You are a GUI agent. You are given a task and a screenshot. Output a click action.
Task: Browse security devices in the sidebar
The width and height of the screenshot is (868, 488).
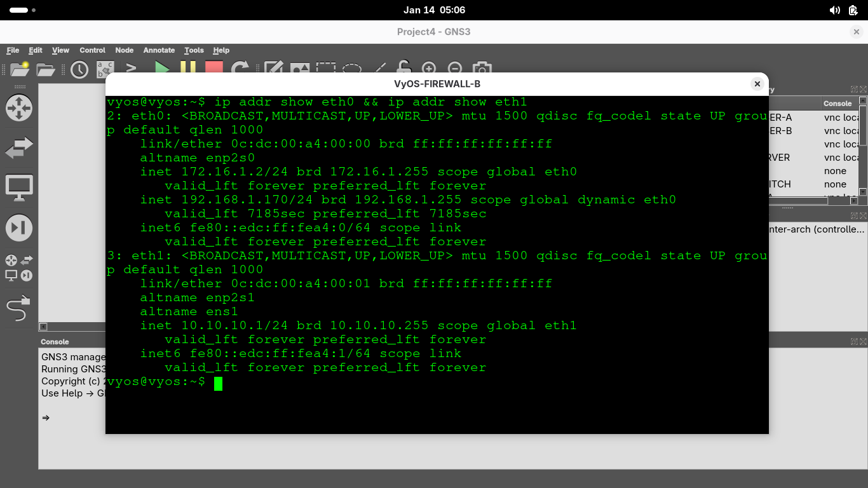pyautogui.click(x=18, y=228)
